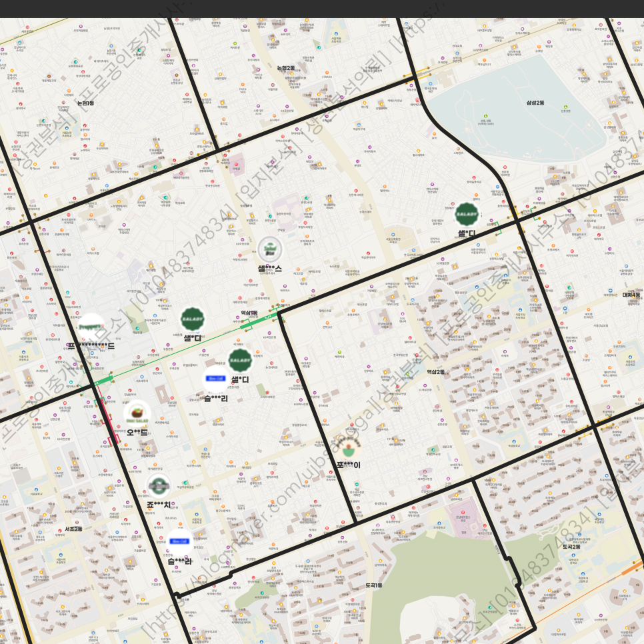
Task: Click the 포***이 store label
Action: click(x=349, y=465)
